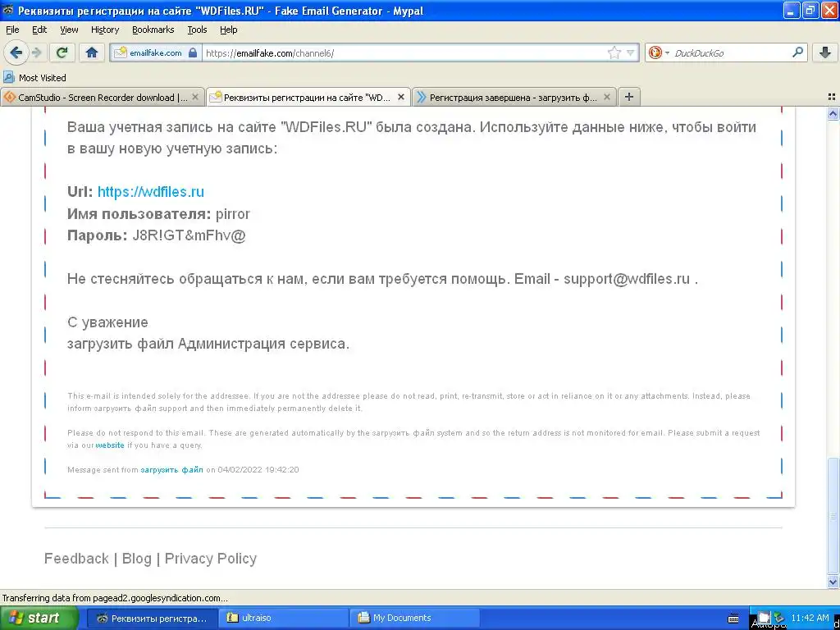Open the Bookmarks menu
The height and width of the screenshot is (630, 840).
tap(153, 30)
